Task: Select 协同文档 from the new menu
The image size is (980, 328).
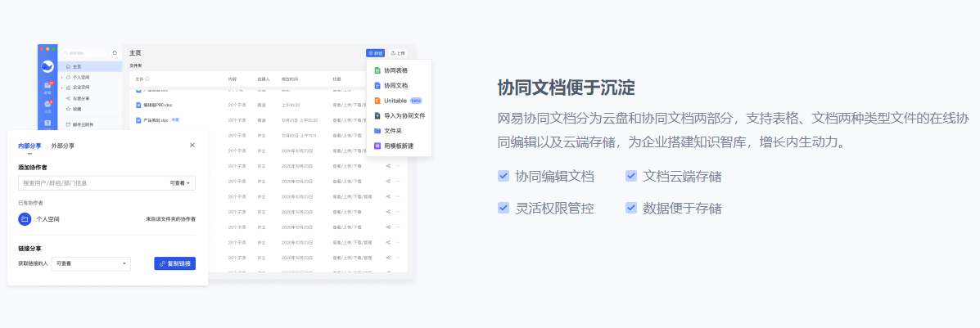Action: [395, 85]
